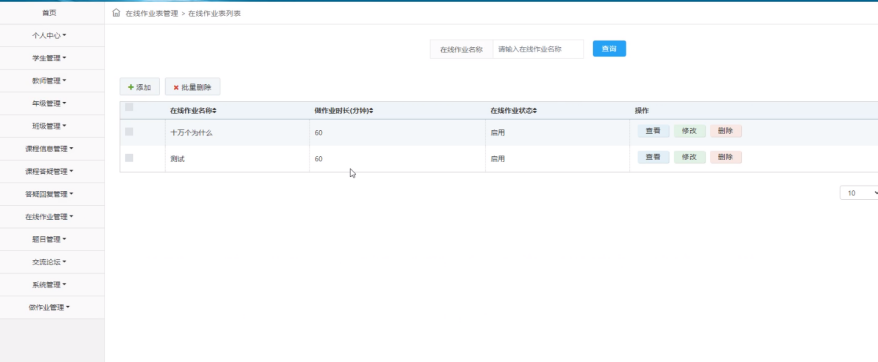This screenshot has width=878, height=362.
Task: Click the 在线作业名称 label beside search box
Action: pos(461,49)
